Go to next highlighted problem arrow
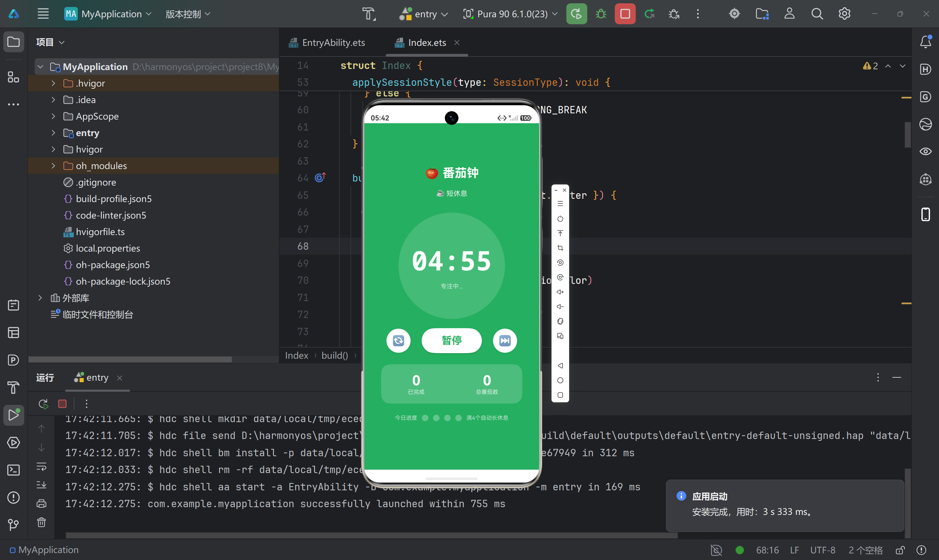 pos(902,66)
